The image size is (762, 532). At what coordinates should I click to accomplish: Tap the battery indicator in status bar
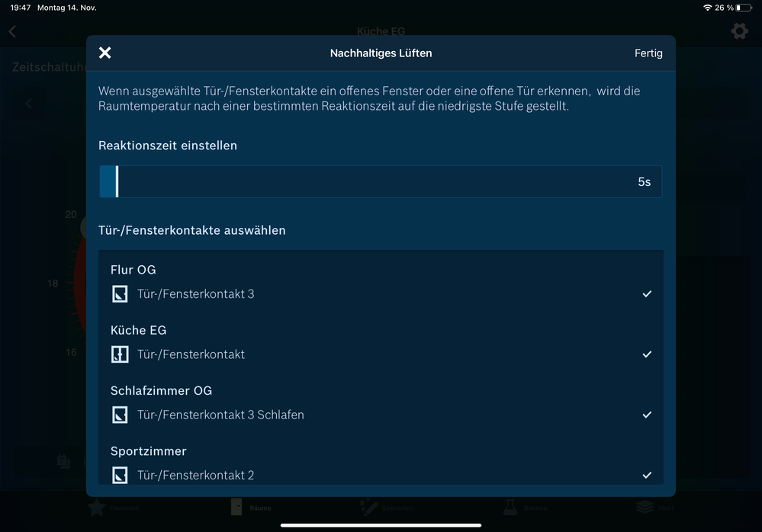(743, 8)
